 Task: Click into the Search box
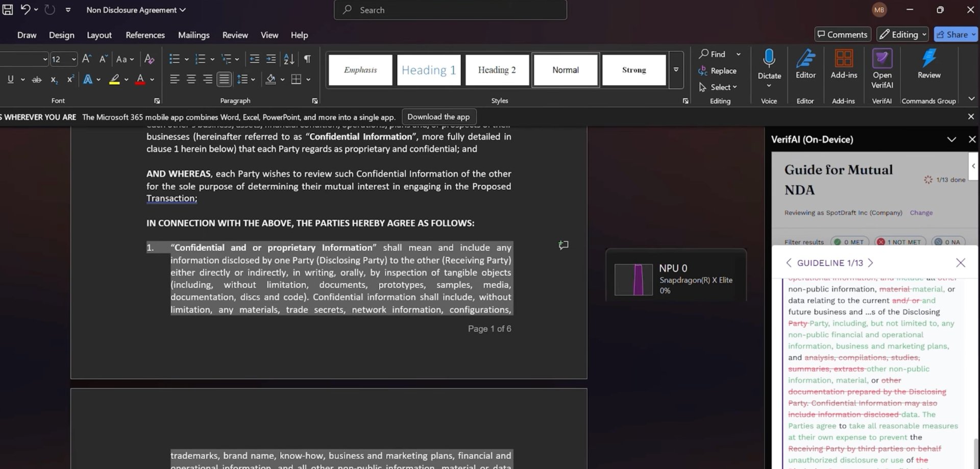(450, 10)
